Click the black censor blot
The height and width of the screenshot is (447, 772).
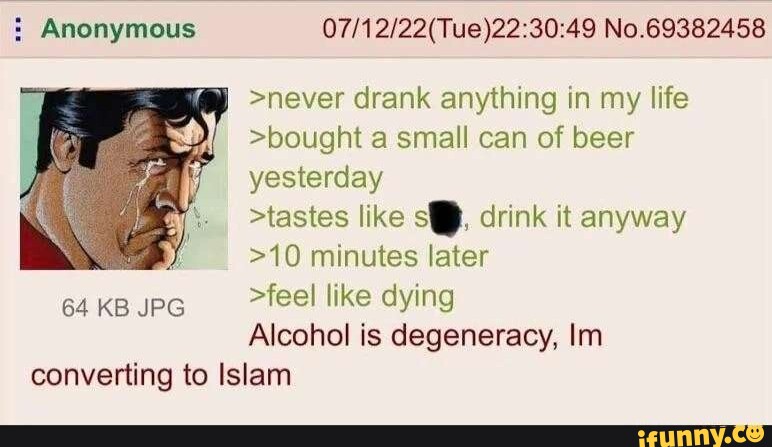[446, 219]
